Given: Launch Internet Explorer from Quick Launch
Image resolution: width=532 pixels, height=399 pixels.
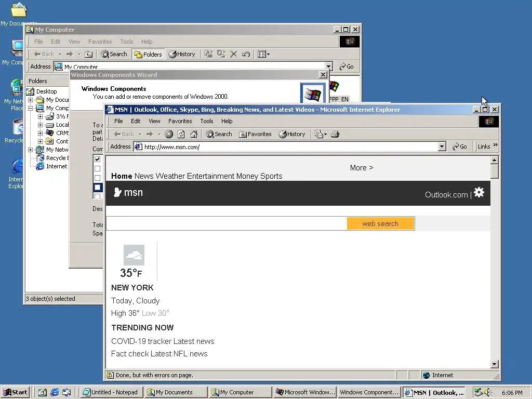Looking at the screenshot, I should (55, 392).
